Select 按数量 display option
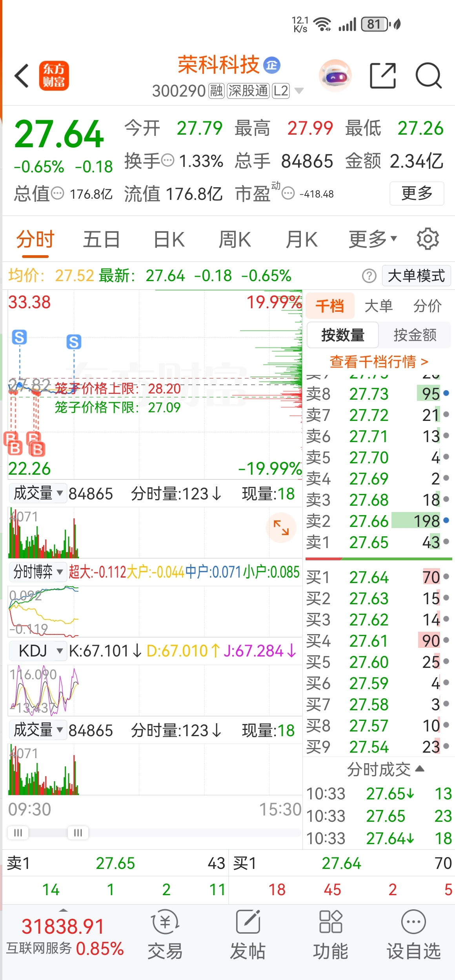This screenshot has width=455, height=980. (x=343, y=335)
